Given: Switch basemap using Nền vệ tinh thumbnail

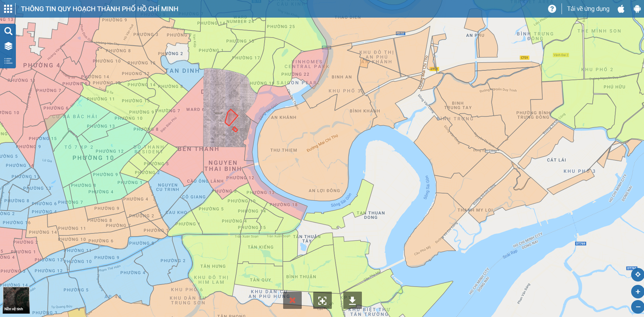Looking at the screenshot, I should tap(16, 300).
